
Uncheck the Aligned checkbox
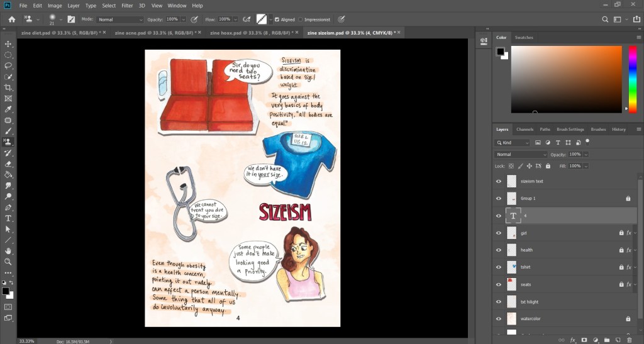pos(277,19)
